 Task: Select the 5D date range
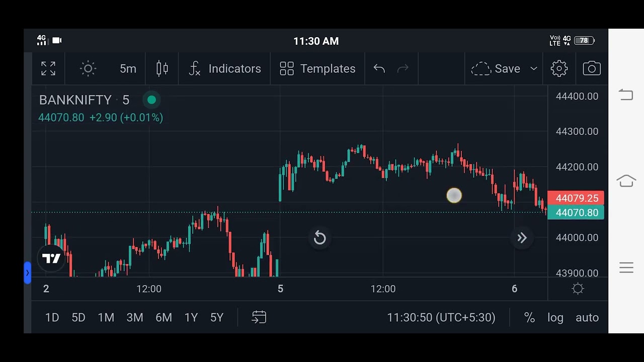point(78,318)
